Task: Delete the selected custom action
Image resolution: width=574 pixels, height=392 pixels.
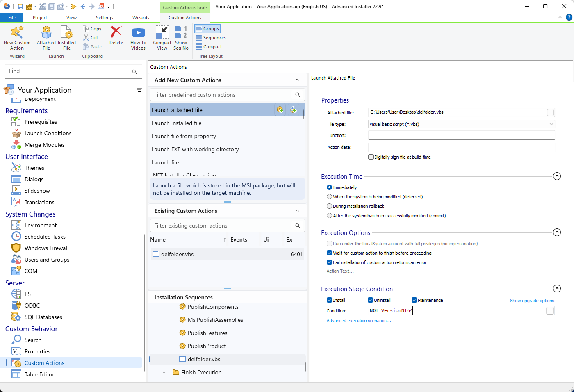Action: (116, 35)
